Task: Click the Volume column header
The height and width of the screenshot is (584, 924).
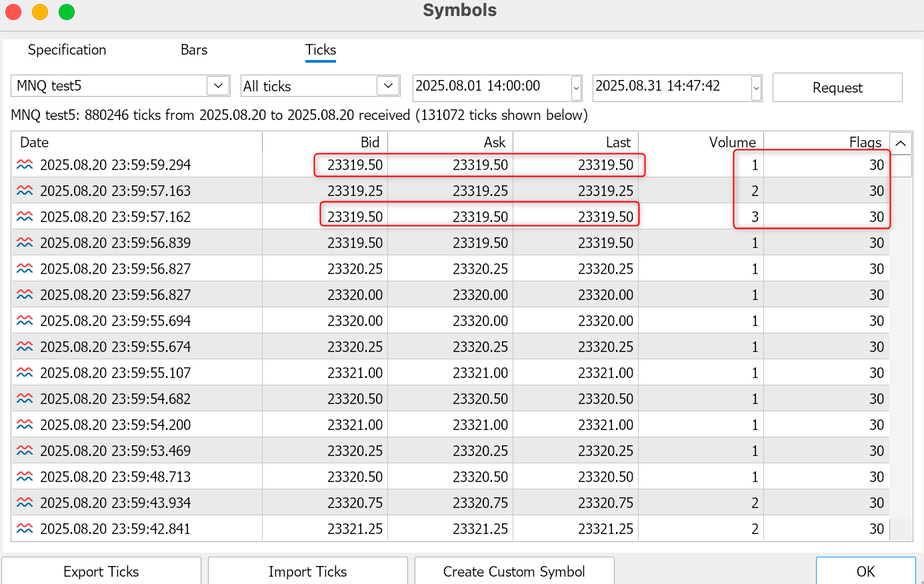Action: tap(732, 143)
